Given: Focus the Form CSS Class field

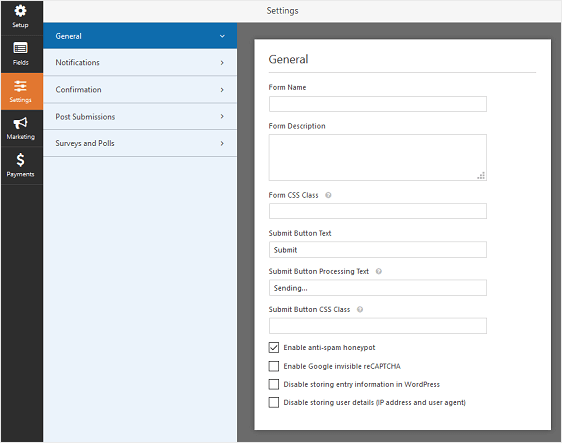Looking at the screenshot, I should (x=378, y=211).
